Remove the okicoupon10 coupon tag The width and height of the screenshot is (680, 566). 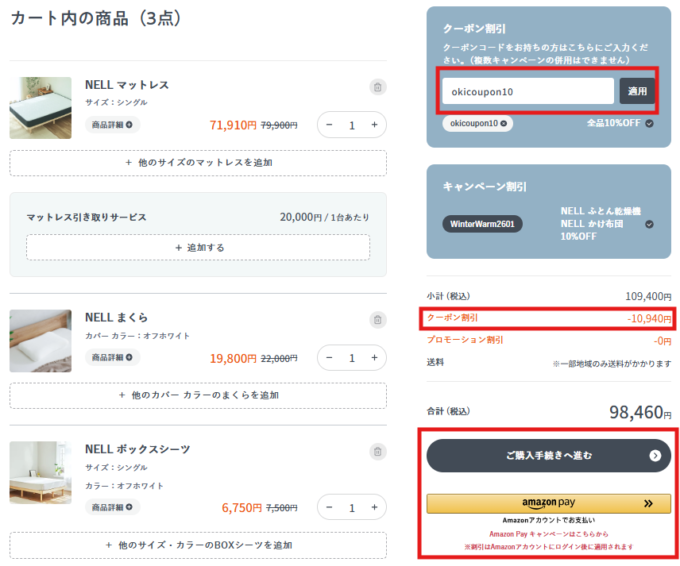[x=503, y=124]
